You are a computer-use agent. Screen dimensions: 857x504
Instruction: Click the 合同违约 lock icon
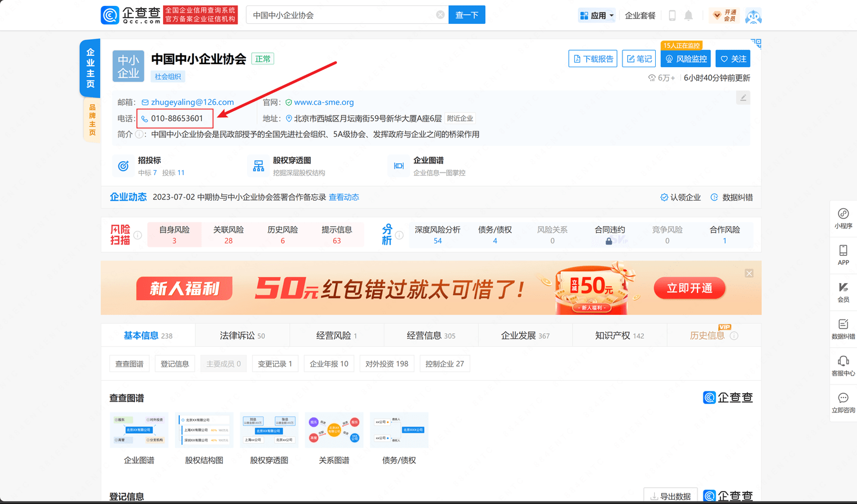point(609,241)
